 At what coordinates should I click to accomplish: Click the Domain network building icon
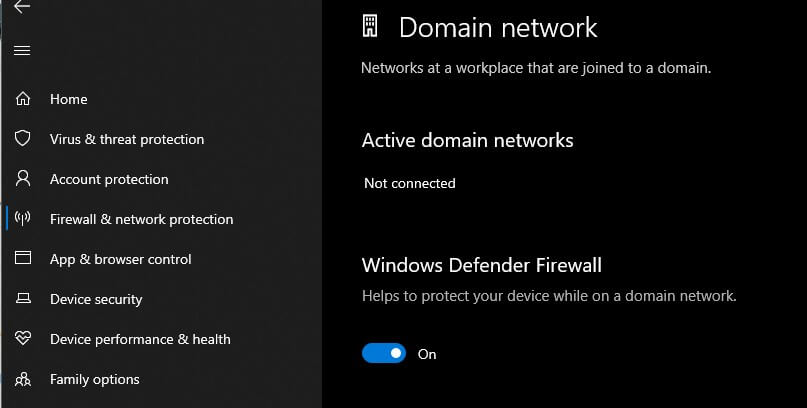(370, 26)
